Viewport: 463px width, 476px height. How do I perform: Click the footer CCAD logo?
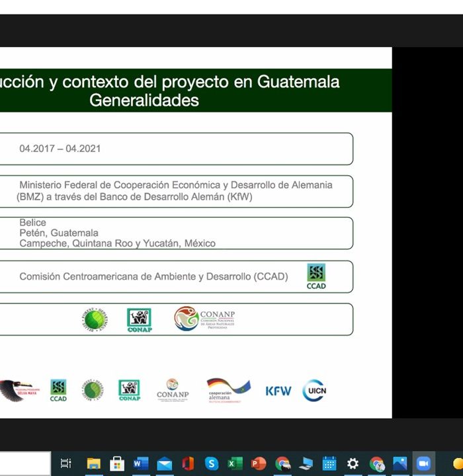[x=58, y=391]
